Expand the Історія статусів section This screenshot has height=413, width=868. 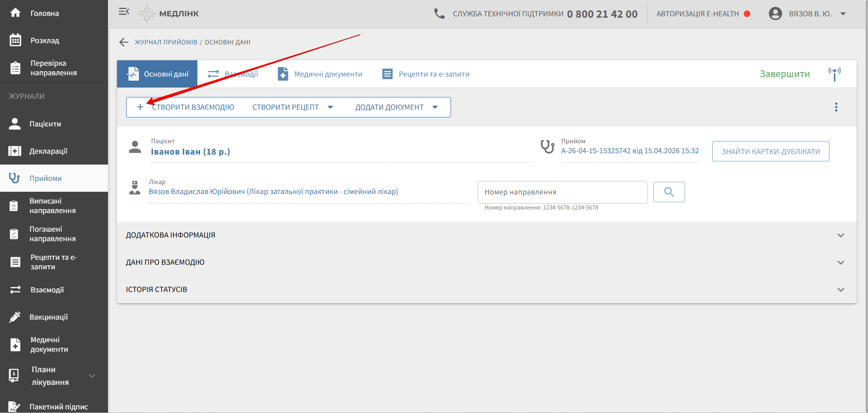(840, 290)
